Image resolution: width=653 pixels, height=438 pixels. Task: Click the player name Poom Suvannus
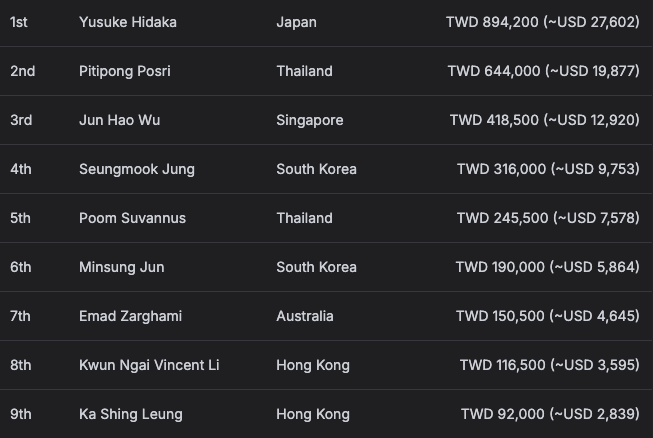click(132, 218)
